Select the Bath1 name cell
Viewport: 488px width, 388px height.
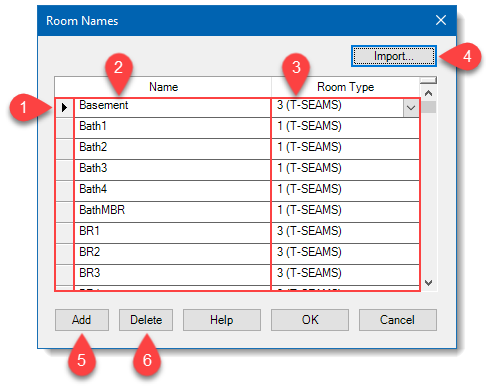click(x=172, y=128)
